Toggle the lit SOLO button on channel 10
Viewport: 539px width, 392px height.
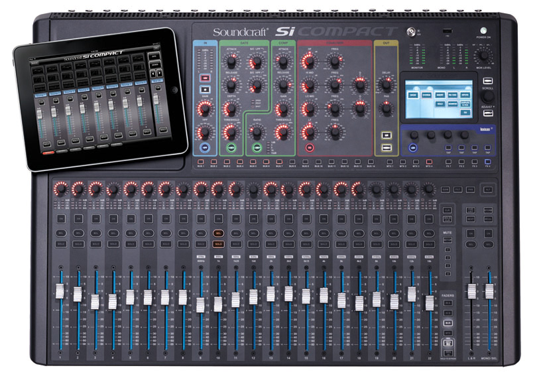click(x=218, y=244)
